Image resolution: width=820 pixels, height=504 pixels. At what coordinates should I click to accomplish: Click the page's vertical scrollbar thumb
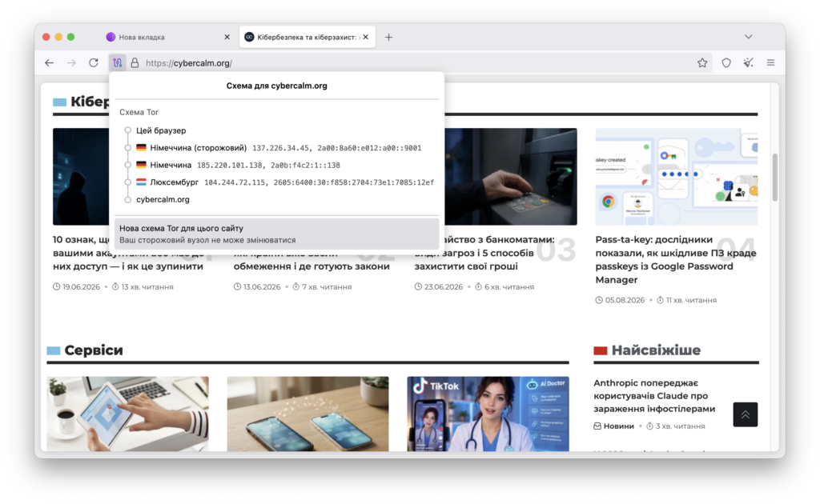(774, 177)
